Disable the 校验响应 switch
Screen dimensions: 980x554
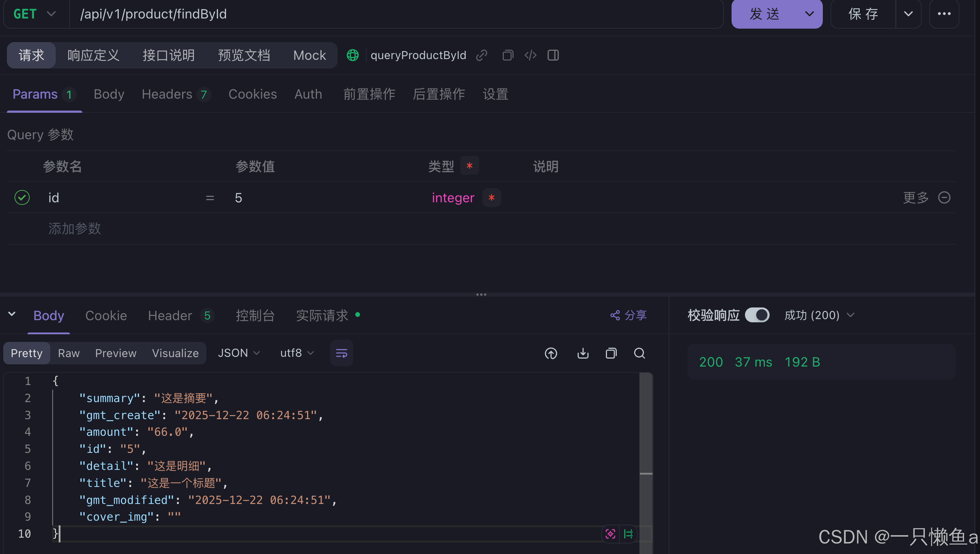pyautogui.click(x=757, y=315)
